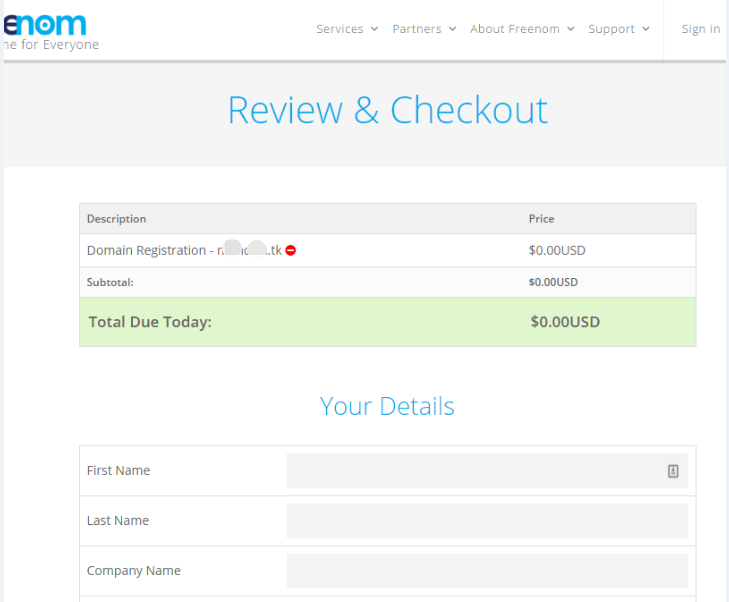The image size is (729, 602).
Task: Click the Total Due Today amount
Action: pyautogui.click(x=565, y=322)
